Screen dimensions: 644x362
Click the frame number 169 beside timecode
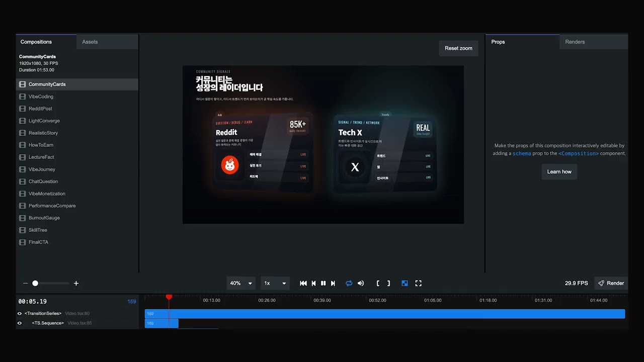132,302
